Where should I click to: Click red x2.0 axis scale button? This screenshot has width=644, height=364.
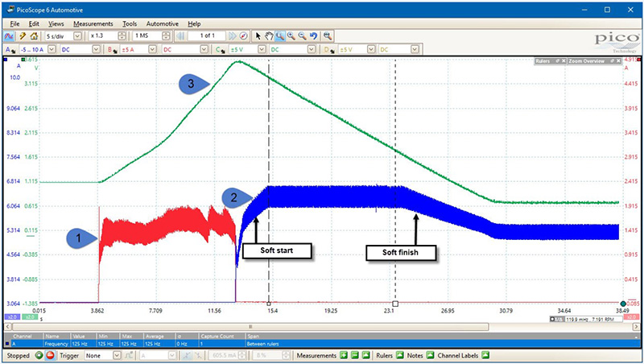tap(631, 316)
